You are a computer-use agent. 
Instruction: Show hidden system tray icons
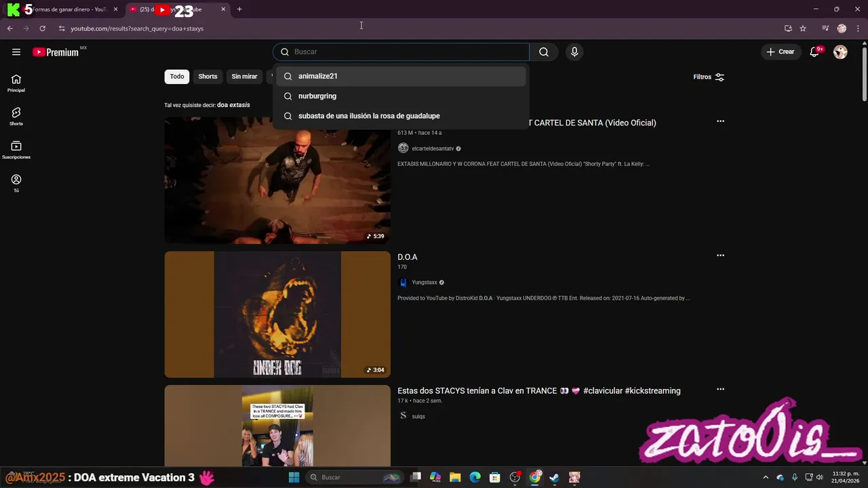click(x=766, y=477)
